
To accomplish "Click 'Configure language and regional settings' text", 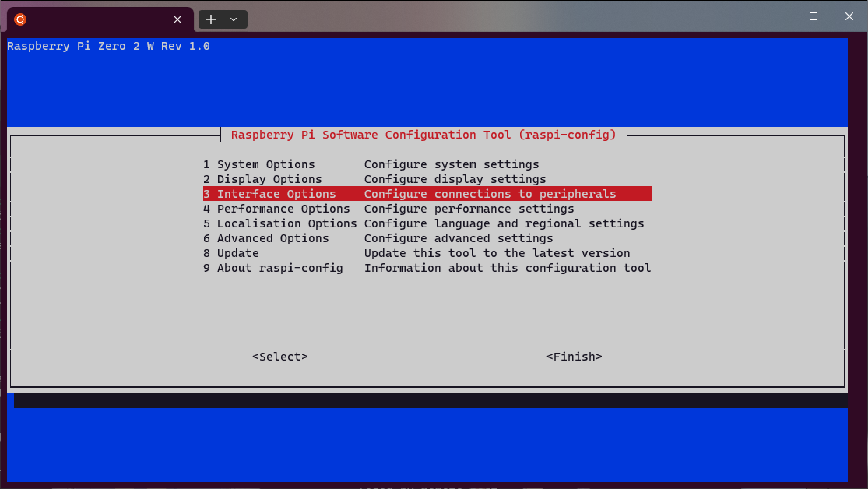I will 504,223.
